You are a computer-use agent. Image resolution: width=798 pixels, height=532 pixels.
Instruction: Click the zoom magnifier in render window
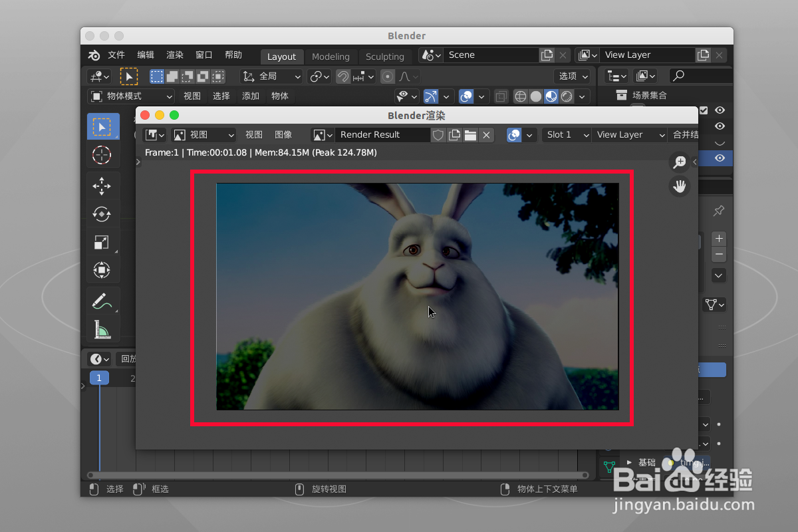pos(679,162)
